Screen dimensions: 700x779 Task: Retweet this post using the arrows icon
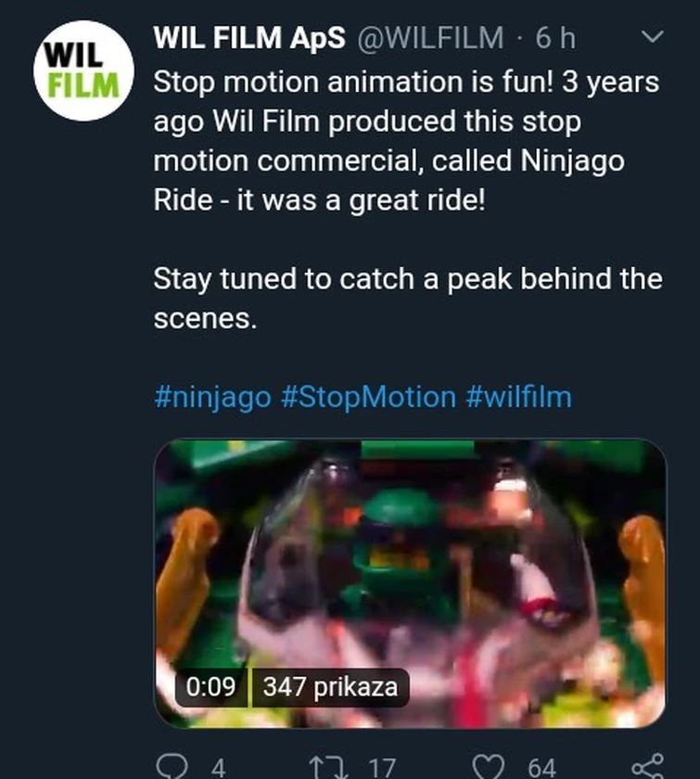pos(325,766)
